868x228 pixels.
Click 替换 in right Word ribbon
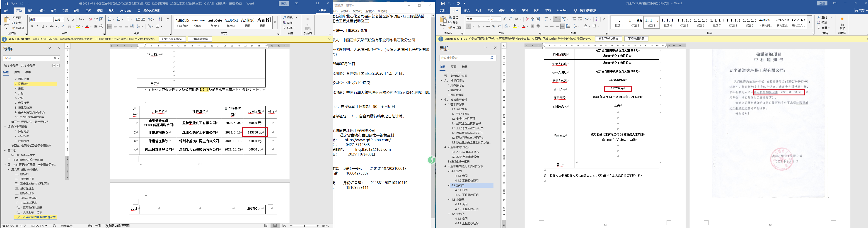tap(822, 23)
